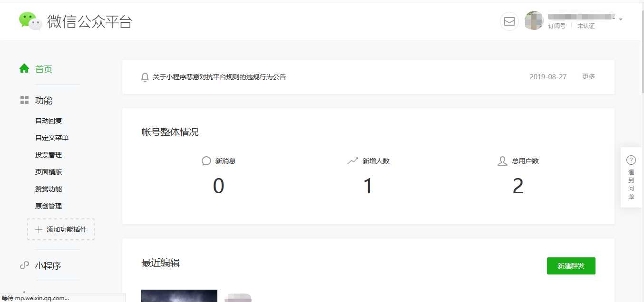Click the 遇到问题 help label
The image size is (644, 302).
click(631, 184)
